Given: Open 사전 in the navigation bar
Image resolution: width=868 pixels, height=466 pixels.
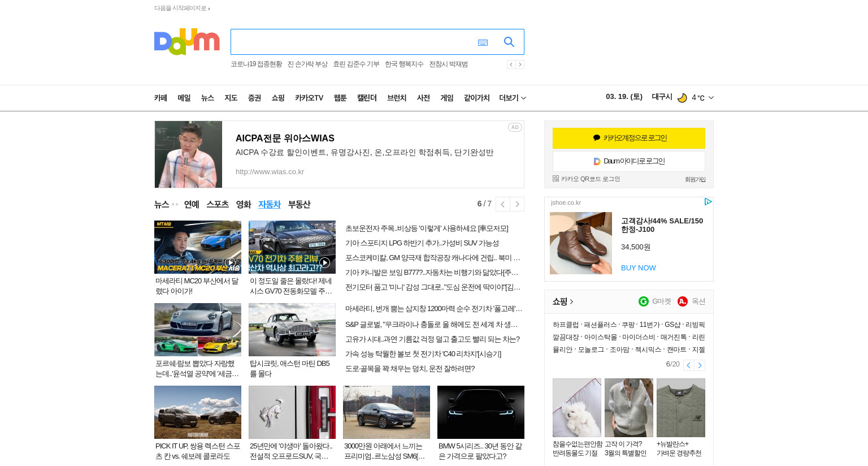Looking at the screenshot, I should [x=423, y=98].
